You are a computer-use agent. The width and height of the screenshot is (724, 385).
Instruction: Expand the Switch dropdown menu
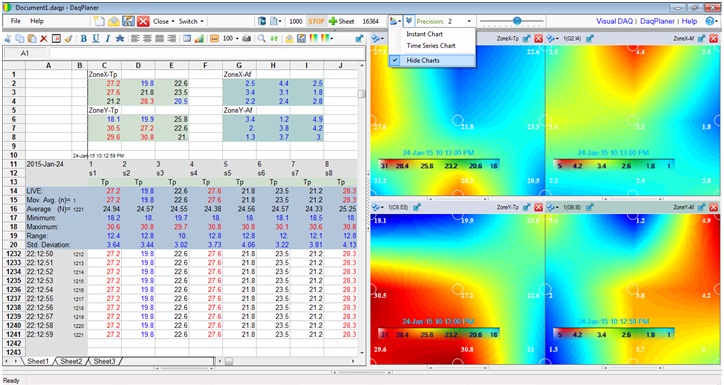(191, 21)
